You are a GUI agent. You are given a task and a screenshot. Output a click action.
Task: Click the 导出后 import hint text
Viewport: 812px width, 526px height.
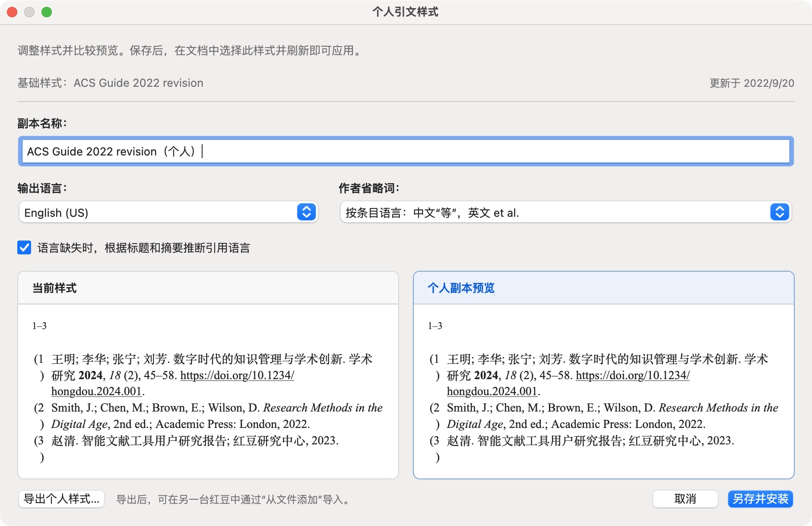point(234,500)
